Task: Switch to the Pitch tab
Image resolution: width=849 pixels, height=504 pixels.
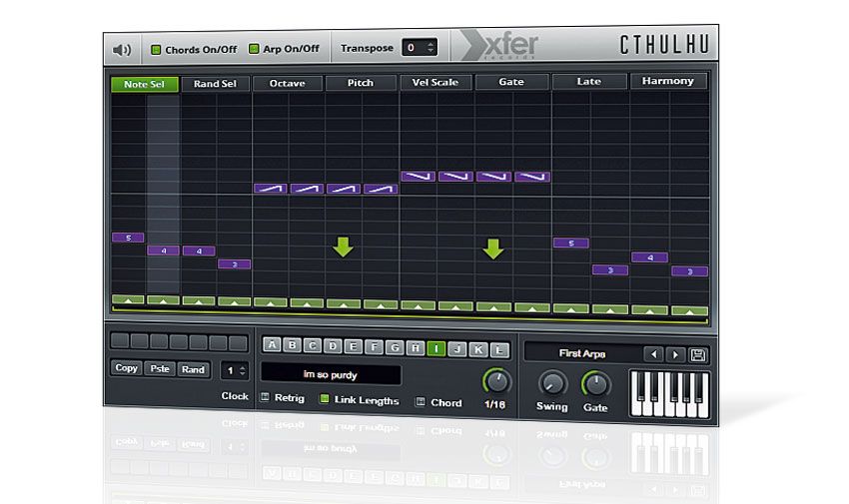Action: coord(360,82)
